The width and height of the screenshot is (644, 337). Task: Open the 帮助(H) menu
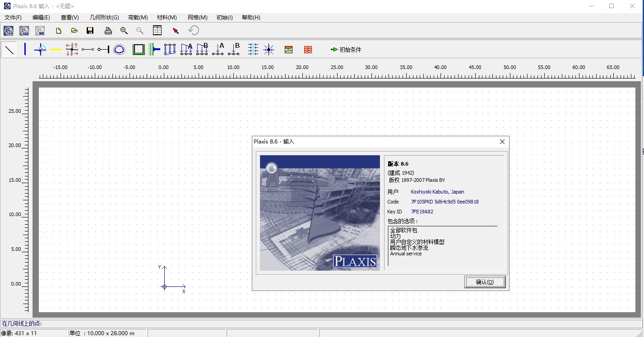click(251, 18)
